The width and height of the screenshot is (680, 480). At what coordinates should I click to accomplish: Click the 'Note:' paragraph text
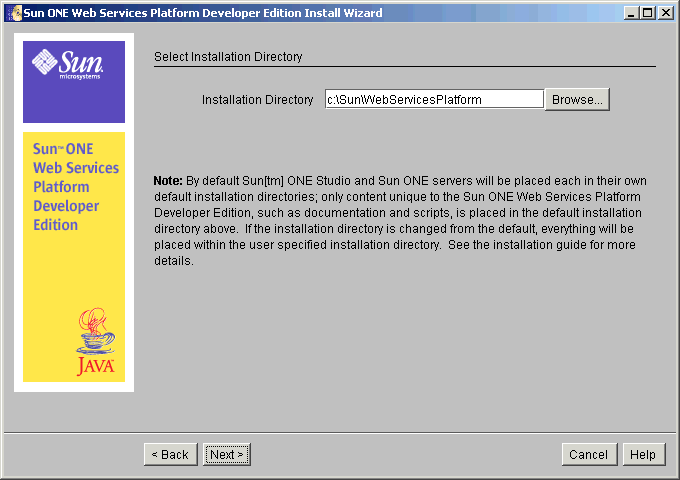coord(400,221)
